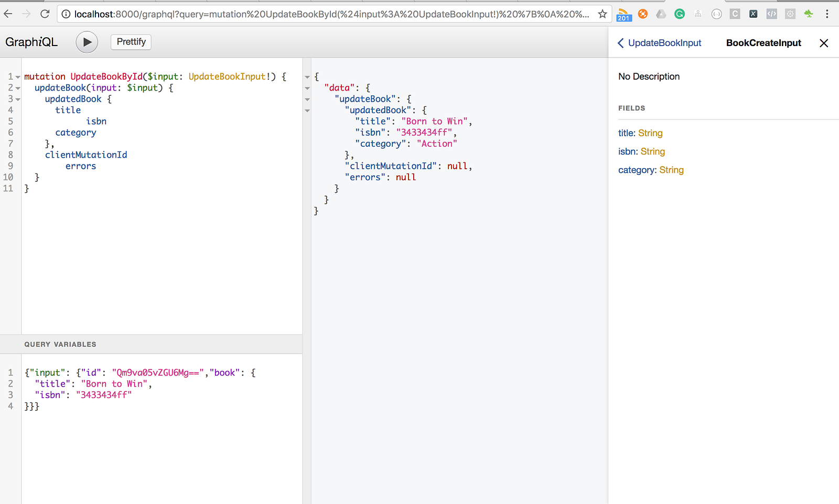
Task: Click the clientMutationId field in query editor
Action: 86,155
